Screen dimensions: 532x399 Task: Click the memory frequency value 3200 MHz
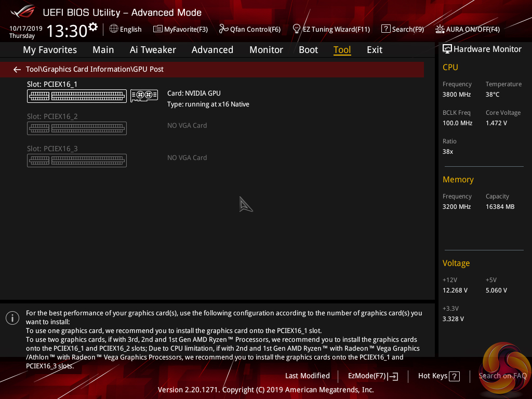click(457, 207)
